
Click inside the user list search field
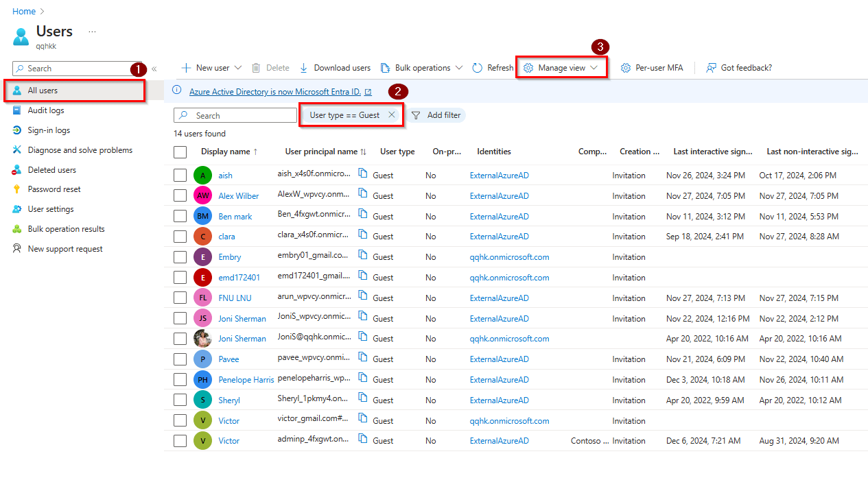[x=235, y=115]
